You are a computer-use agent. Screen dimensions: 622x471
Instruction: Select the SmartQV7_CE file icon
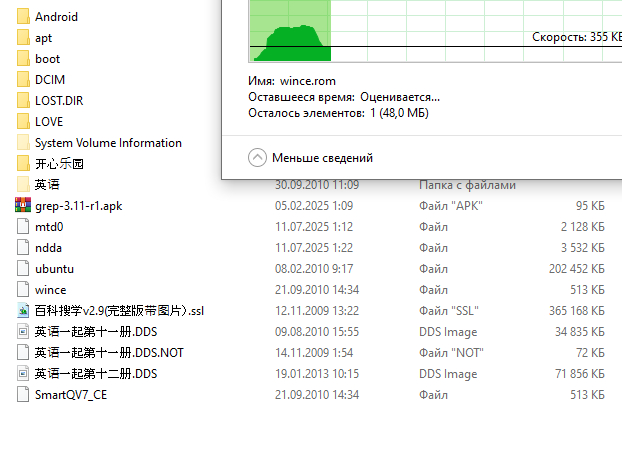tap(24, 395)
